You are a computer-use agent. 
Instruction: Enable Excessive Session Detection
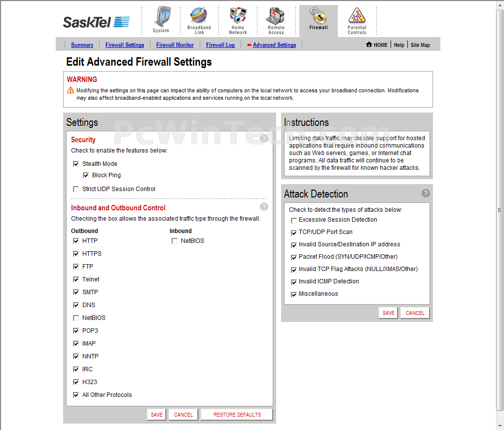pyautogui.click(x=294, y=221)
